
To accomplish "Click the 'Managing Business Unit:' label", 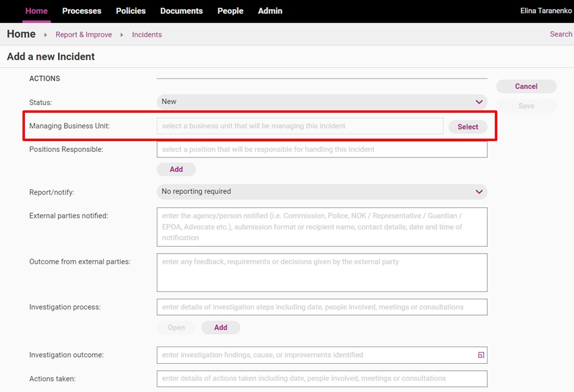I will (x=70, y=126).
